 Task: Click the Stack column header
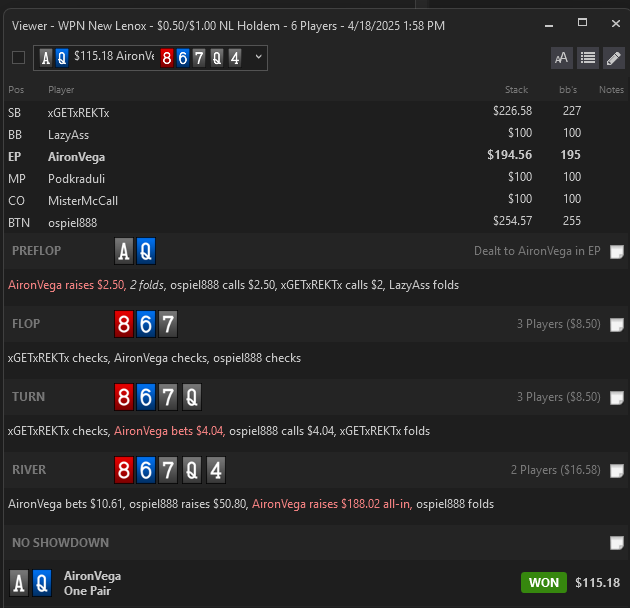pos(516,90)
